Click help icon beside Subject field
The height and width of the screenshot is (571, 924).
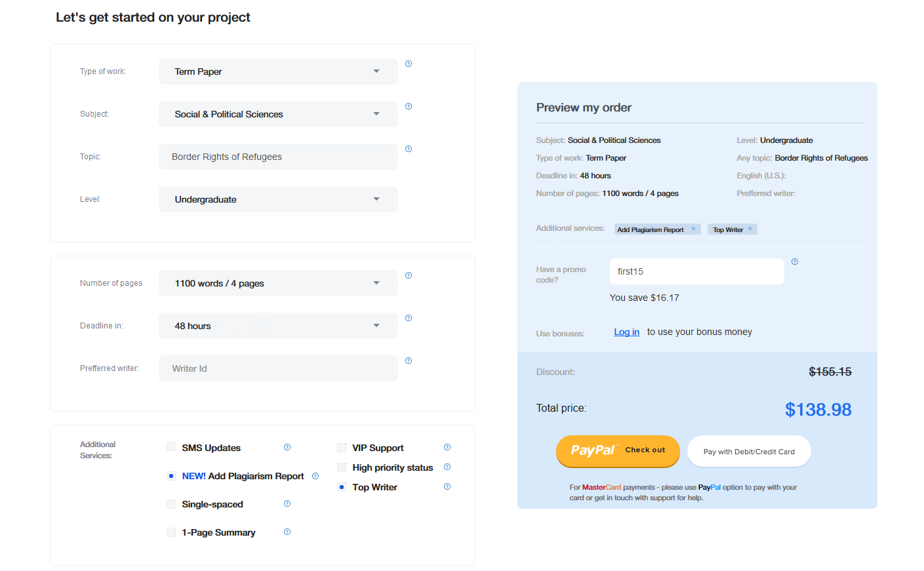(409, 106)
